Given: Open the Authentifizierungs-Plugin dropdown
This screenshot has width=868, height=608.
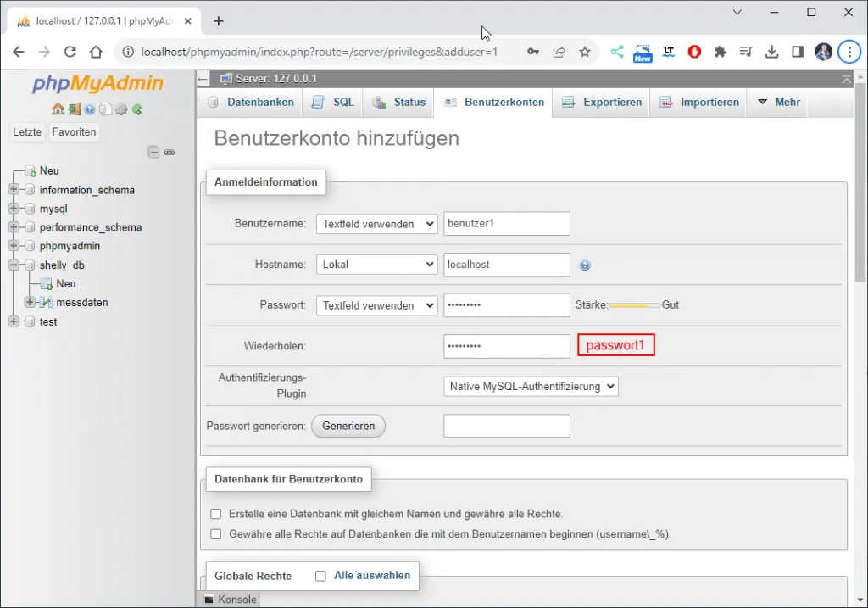Looking at the screenshot, I should 531,387.
